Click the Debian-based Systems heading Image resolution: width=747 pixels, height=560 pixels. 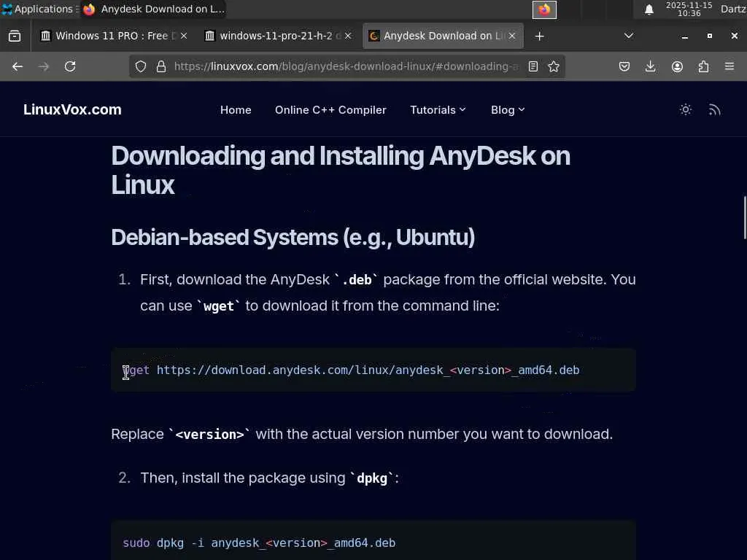[293, 237]
